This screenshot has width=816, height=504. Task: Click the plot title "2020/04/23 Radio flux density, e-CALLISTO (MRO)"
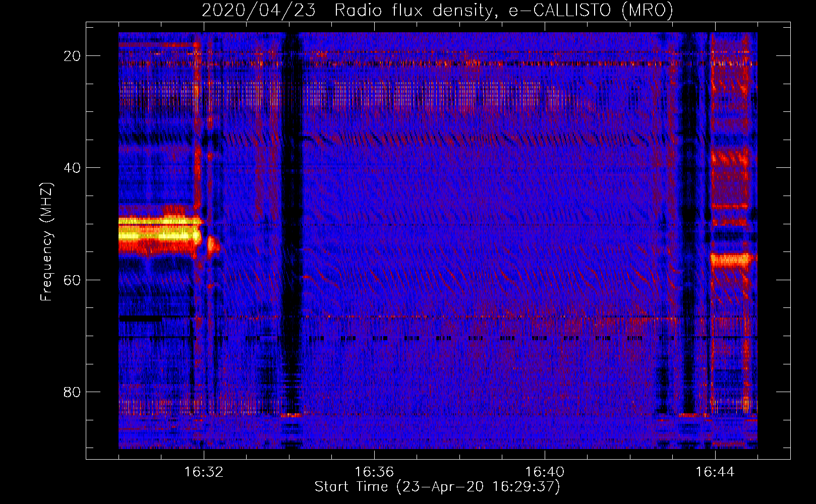[437, 10]
